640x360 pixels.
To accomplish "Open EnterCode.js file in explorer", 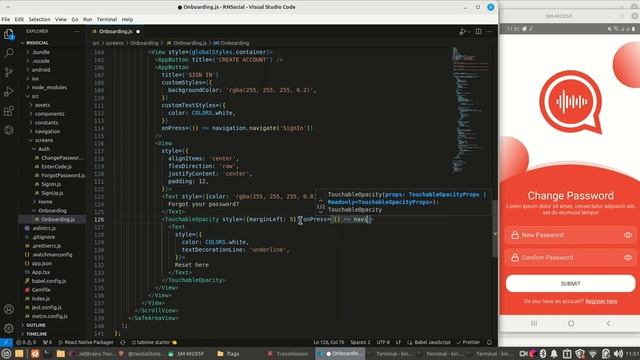I will pyautogui.click(x=56, y=167).
